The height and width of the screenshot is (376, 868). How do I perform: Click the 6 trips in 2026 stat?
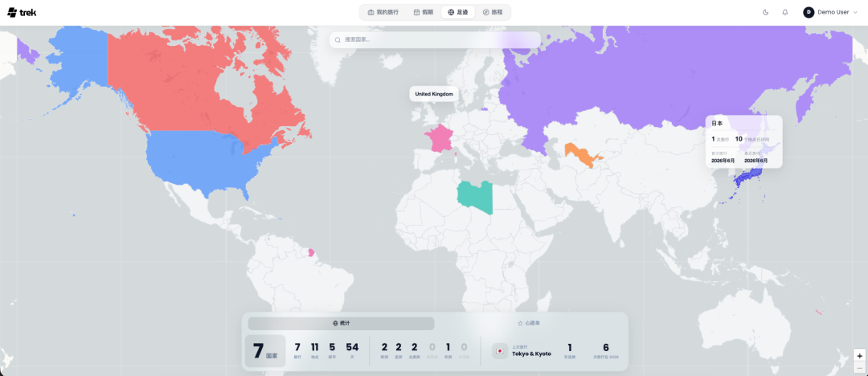tap(606, 350)
